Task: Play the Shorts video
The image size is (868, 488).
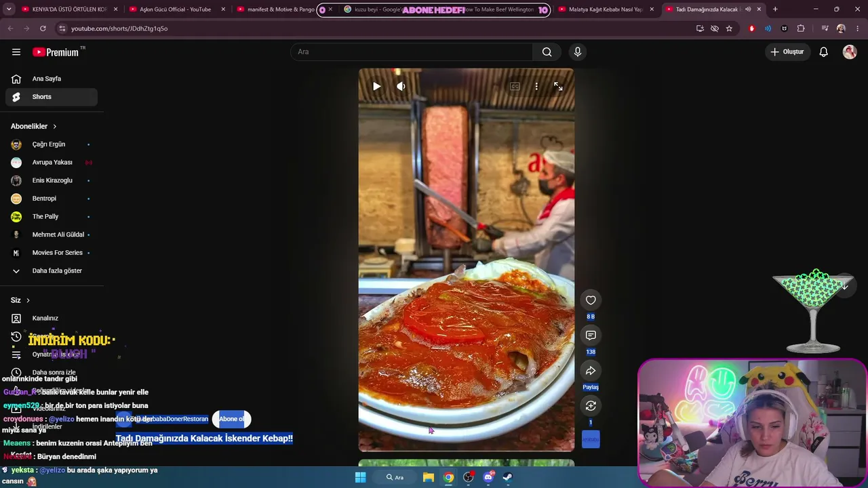Action: pyautogui.click(x=376, y=87)
